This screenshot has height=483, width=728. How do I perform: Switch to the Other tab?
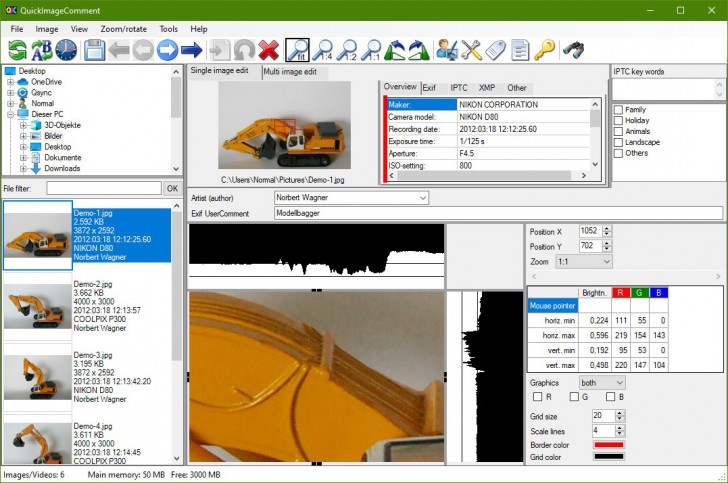[x=517, y=88]
